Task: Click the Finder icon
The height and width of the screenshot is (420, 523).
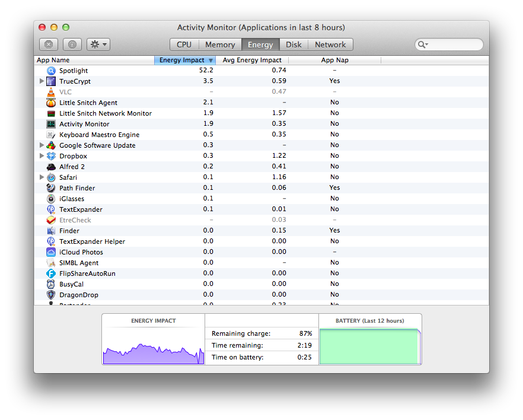Action: point(51,231)
